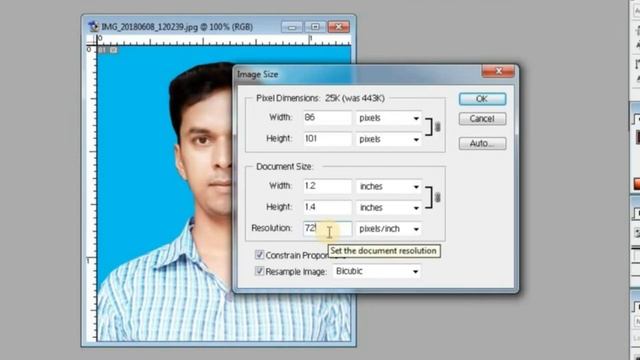Image resolution: width=640 pixels, height=360 pixels.
Task: Open the pixels/inch resolution units dropdown
Action: tap(389, 229)
